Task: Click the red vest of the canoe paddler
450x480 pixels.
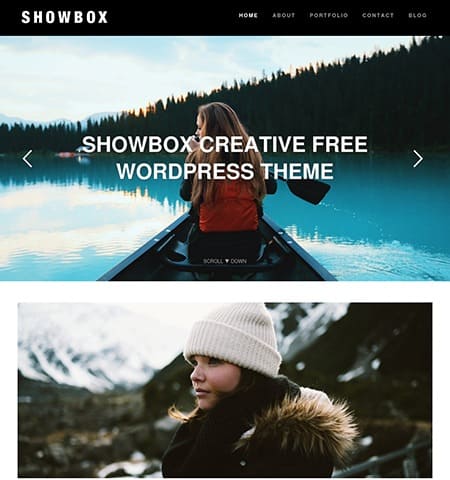Action: [229, 207]
